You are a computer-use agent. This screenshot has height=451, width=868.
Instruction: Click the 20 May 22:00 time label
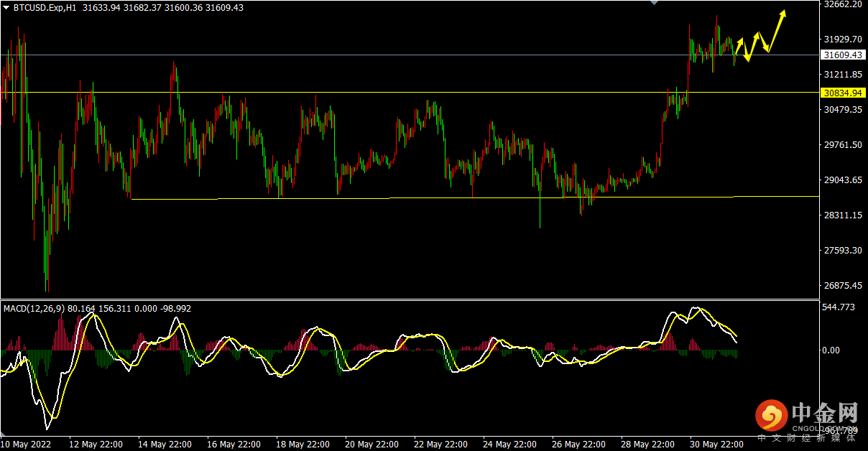(371, 444)
